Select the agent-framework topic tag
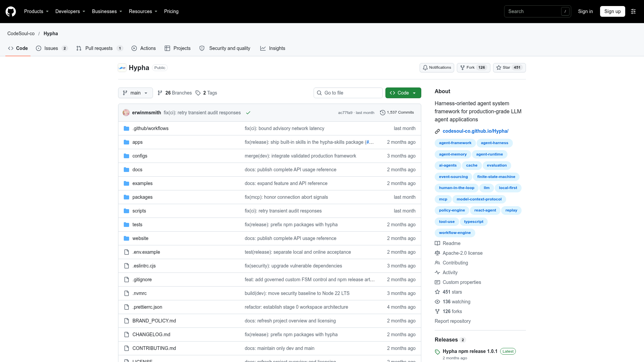 455,143
